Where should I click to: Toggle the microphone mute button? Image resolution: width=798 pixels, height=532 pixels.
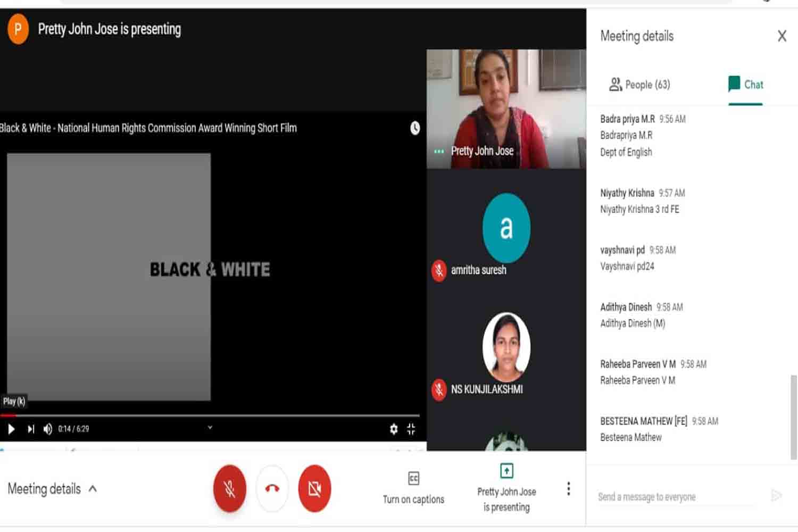(x=229, y=488)
